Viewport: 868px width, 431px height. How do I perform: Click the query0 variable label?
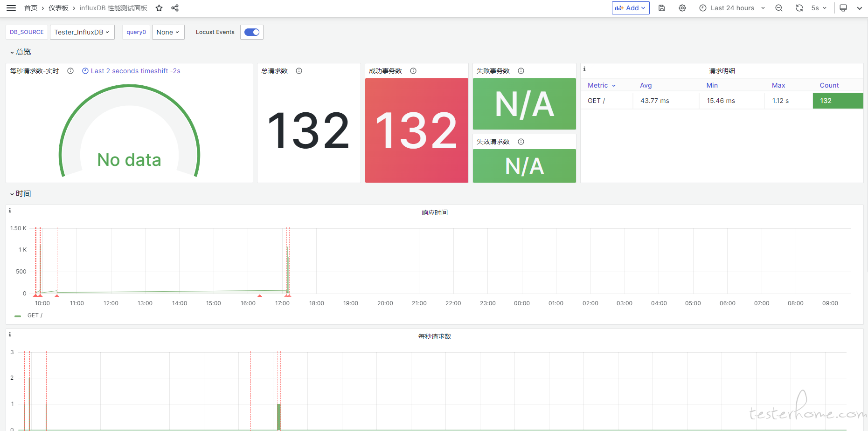[x=136, y=32]
